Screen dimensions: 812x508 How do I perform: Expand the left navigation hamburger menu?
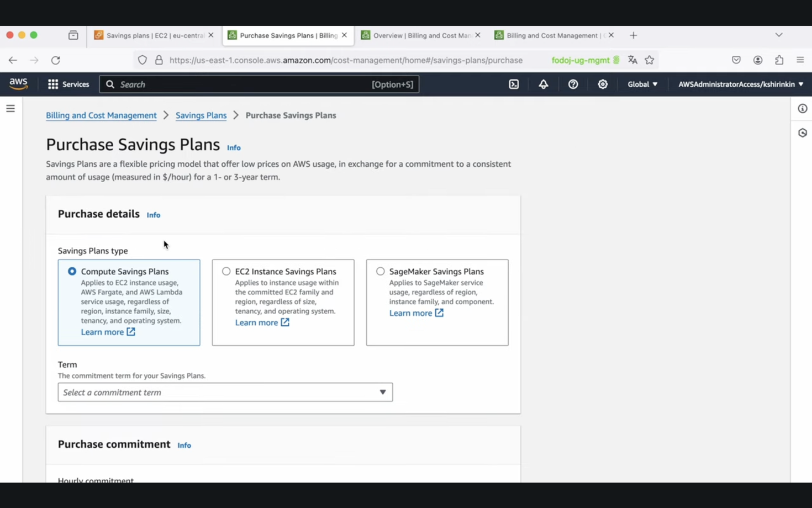[x=10, y=109]
